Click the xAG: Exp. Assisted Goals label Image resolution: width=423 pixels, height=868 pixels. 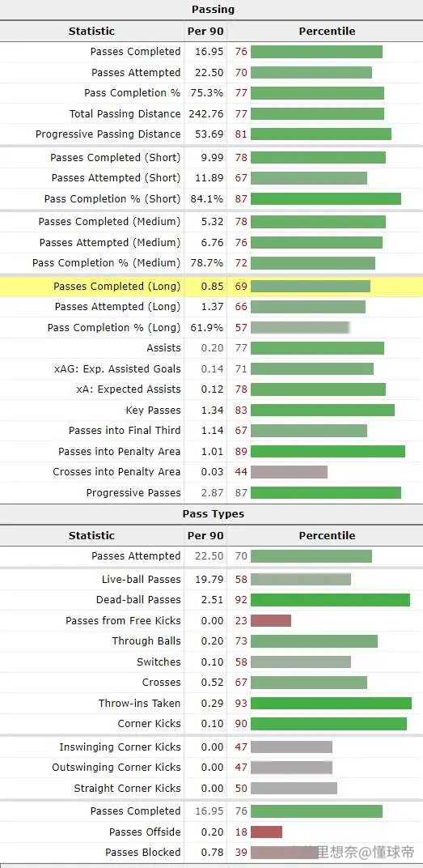pos(117,368)
